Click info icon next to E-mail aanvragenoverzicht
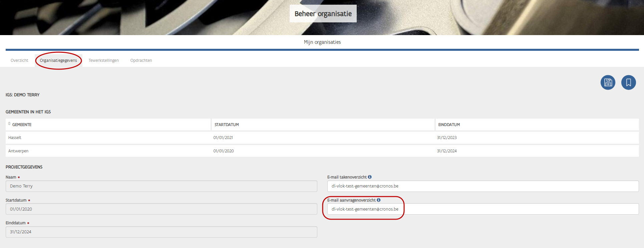This screenshot has height=248, width=644. click(x=379, y=200)
